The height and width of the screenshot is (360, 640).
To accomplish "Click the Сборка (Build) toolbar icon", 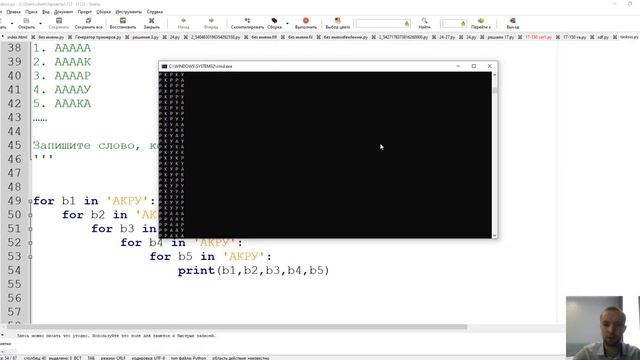I will click(274, 20).
